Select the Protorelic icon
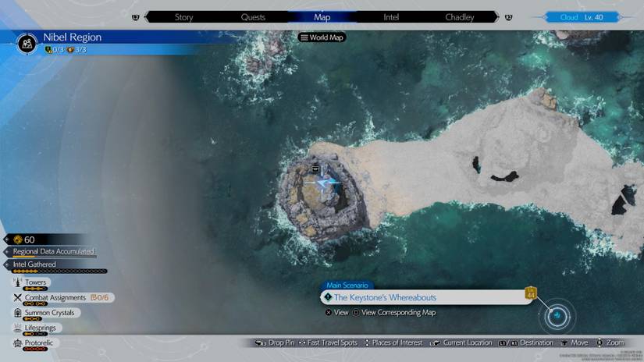 (16, 343)
